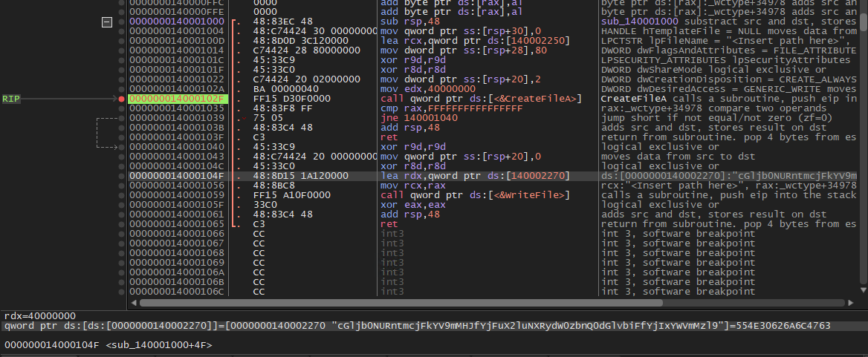Screen dimensions: 868x357
Task: Click the horizontal scrollbar thumb in the disassembly
Action: (x=401, y=303)
